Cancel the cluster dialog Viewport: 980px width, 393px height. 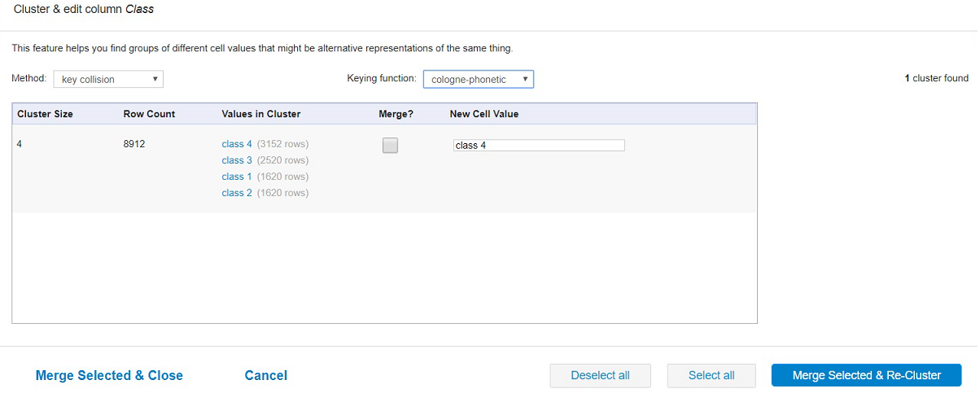265,375
